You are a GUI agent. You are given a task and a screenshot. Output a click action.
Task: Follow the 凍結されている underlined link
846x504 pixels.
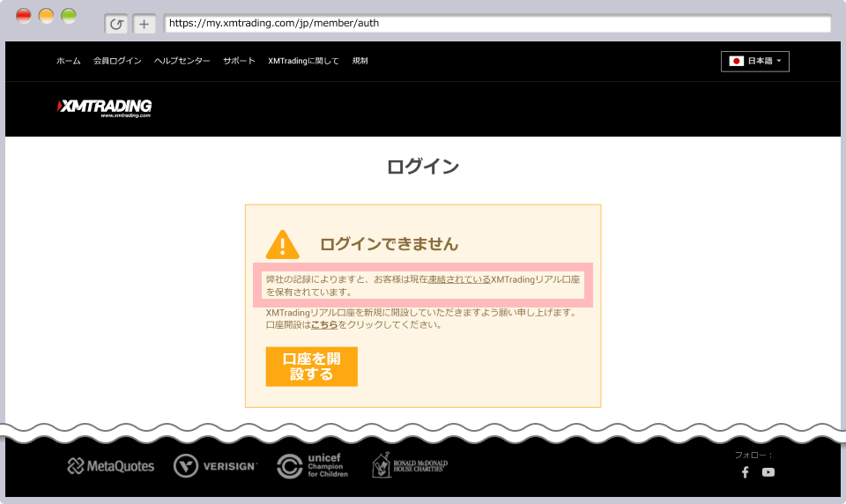(x=459, y=278)
